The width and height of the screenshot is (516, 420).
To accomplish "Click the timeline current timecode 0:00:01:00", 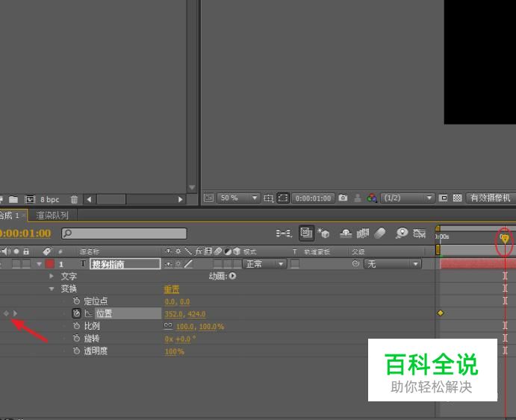I will [25, 233].
